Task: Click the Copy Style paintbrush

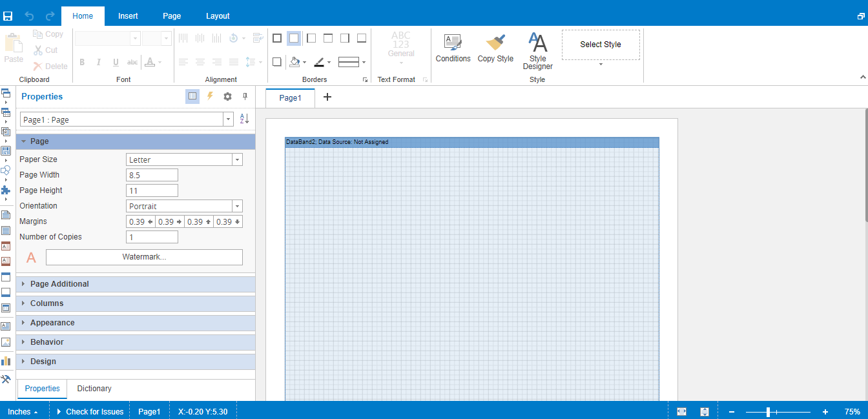Action: [x=495, y=49]
